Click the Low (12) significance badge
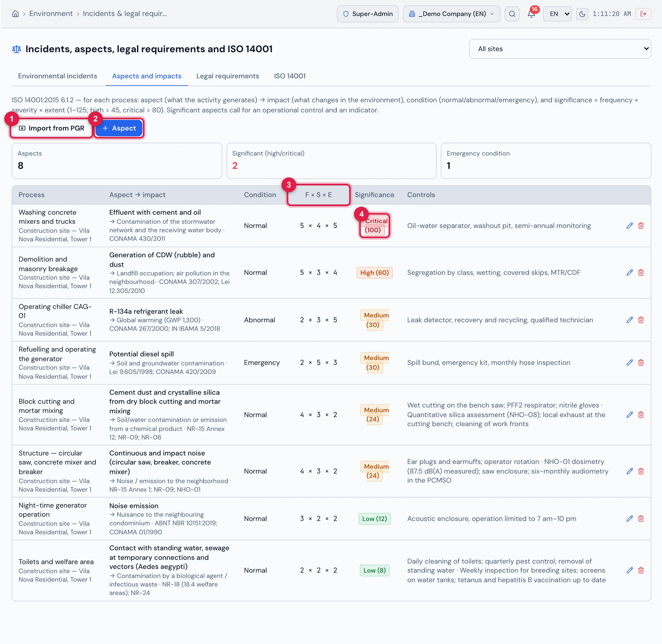 tap(374, 519)
